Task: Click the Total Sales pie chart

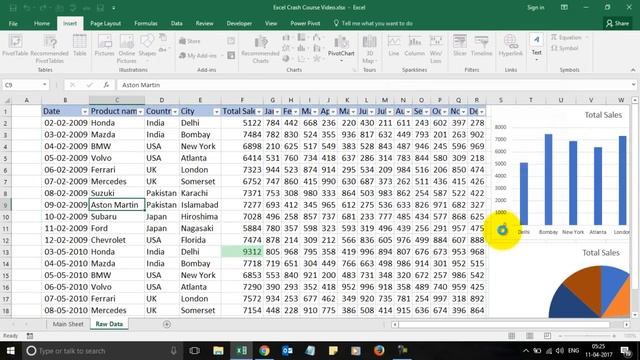Action: [x=590, y=291]
